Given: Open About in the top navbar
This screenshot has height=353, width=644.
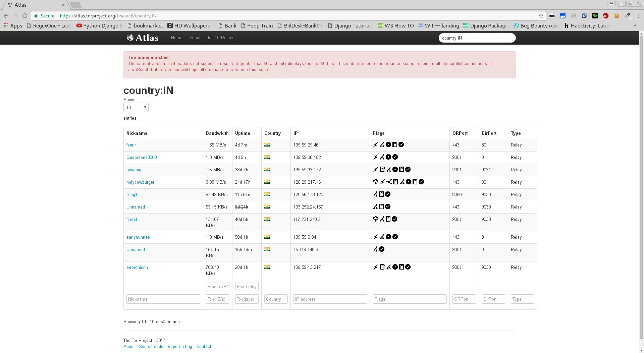Looking at the screenshot, I should 195,38.
